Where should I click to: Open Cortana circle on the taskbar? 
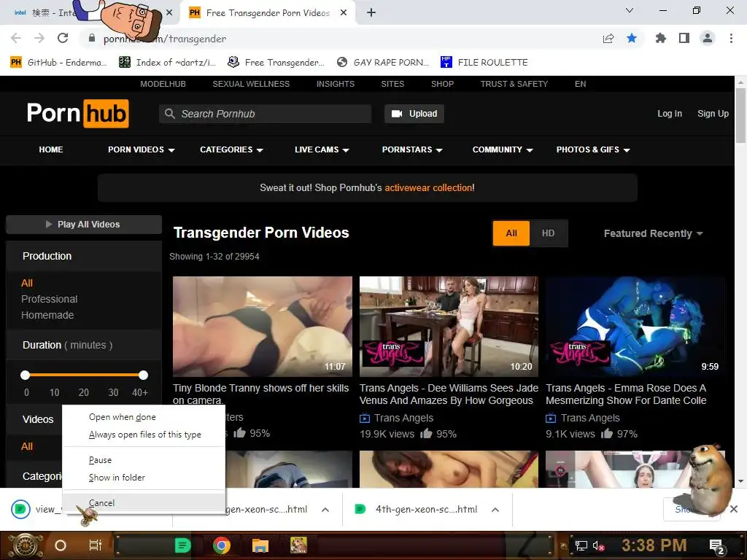click(x=60, y=545)
